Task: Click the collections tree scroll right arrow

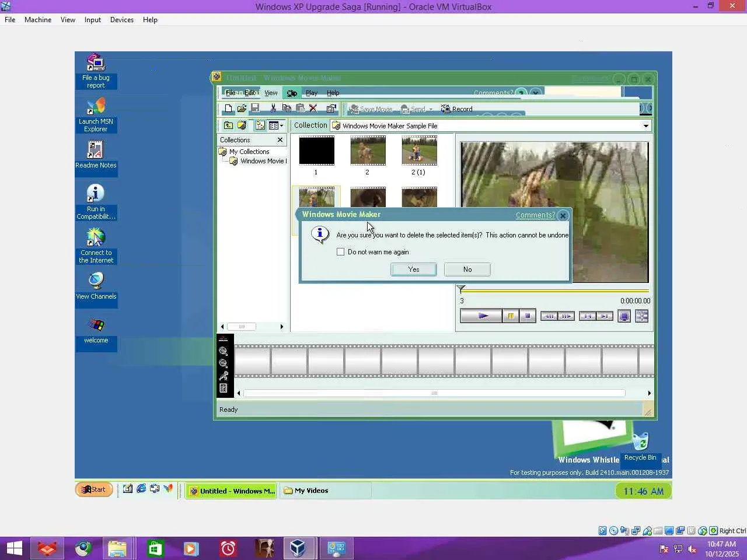Action: click(x=282, y=327)
